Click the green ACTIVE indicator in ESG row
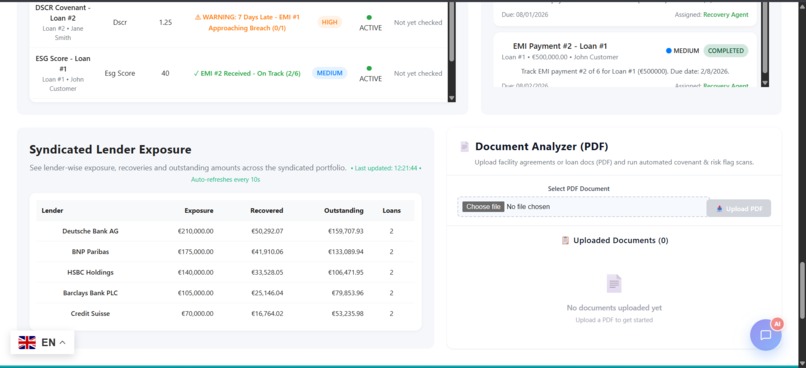This screenshot has height=368, width=806. pyautogui.click(x=369, y=68)
